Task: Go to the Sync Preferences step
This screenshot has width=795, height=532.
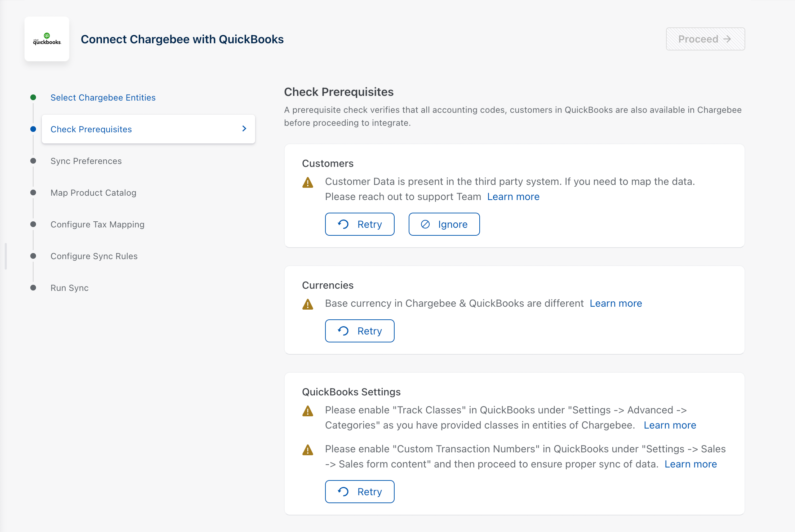Action: (86, 161)
